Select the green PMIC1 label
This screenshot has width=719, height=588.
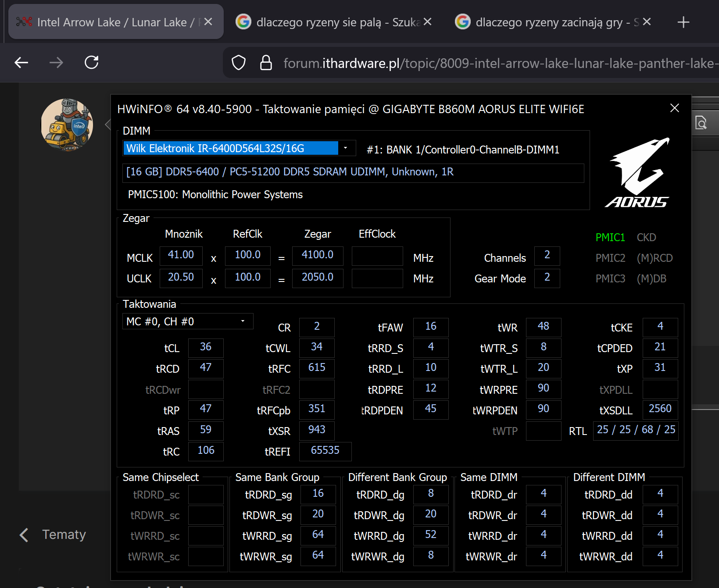pos(610,238)
